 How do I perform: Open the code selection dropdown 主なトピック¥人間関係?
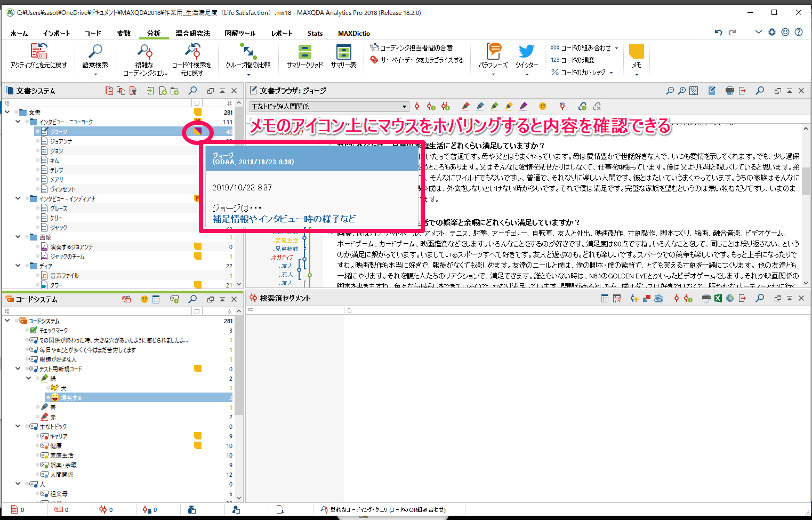[329, 107]
